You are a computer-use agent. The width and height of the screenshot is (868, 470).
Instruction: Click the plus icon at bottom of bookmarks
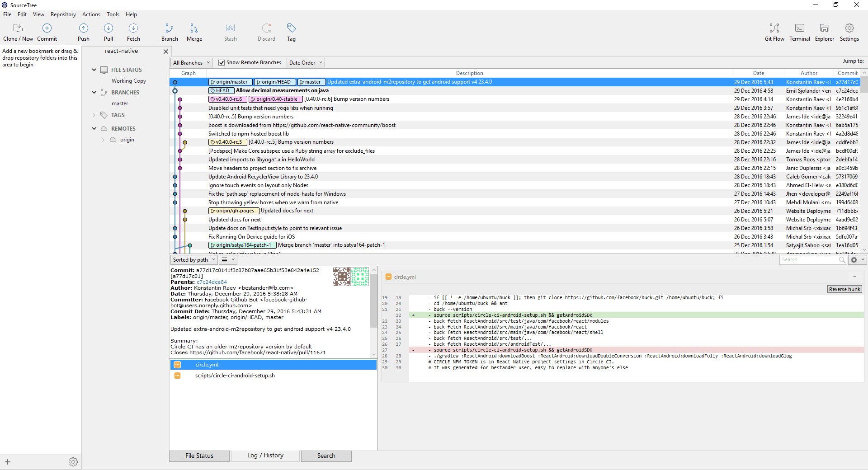tap(8, 462)
